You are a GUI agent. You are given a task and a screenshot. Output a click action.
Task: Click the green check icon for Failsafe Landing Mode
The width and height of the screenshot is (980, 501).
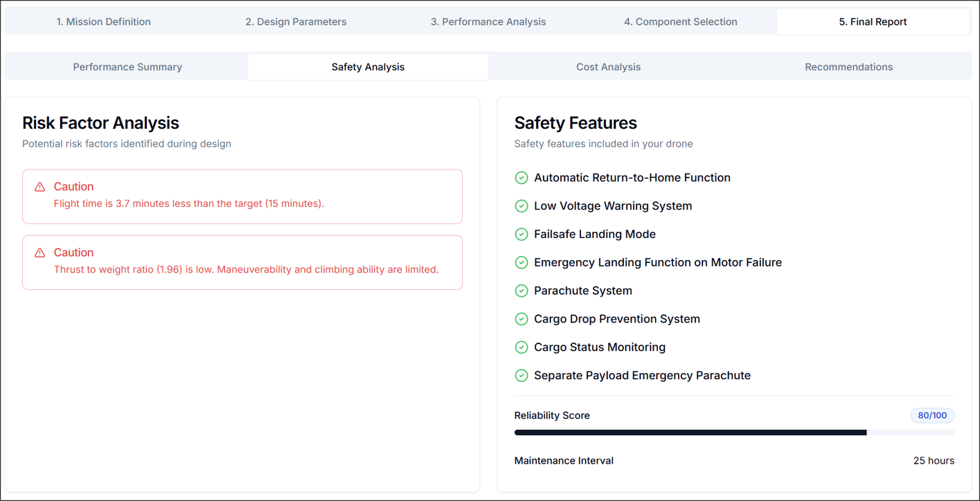522,234
